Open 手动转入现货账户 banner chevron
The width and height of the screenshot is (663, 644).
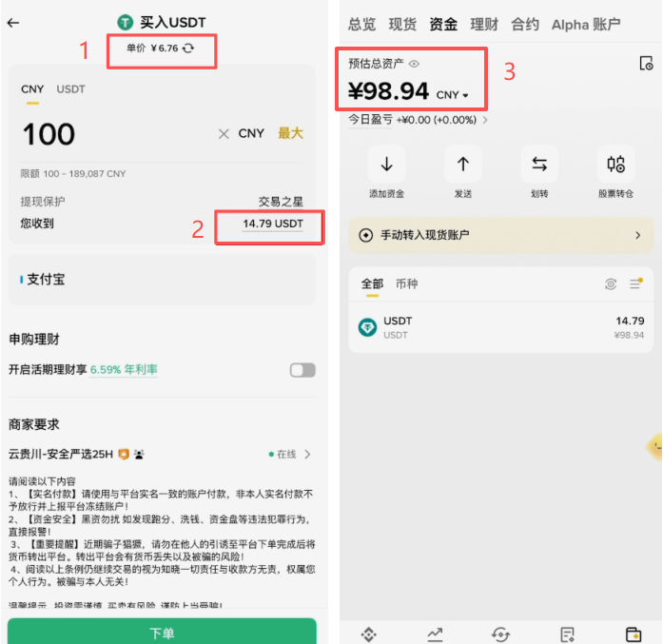(x=638, y=235)
